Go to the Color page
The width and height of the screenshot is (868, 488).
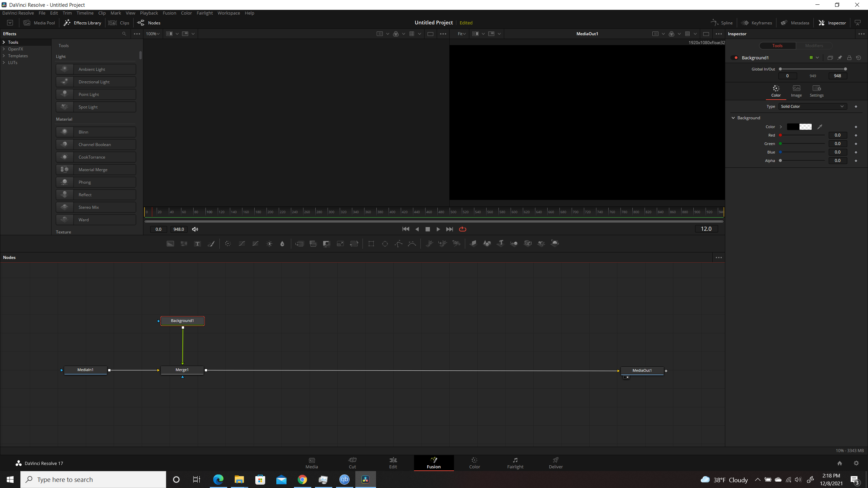pos(474,463)
